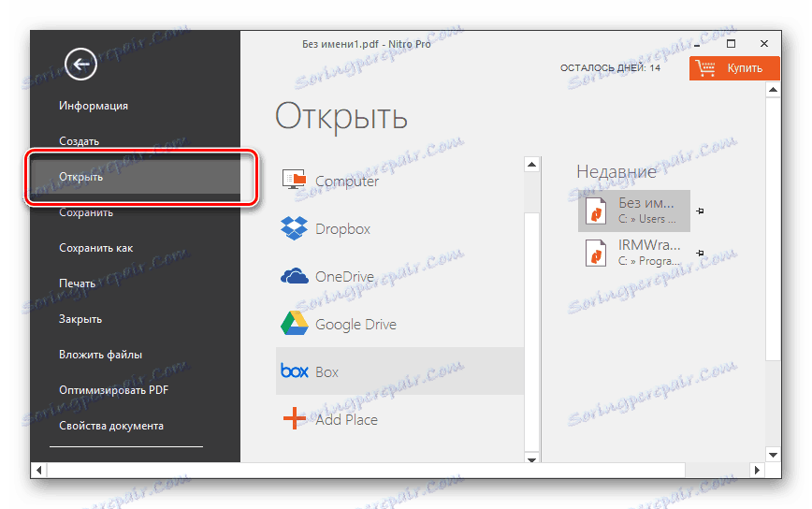Image resolution: width=812 pixels, height=509 pixels.
Task: Choose Сохранить in the sidebar
Action: tap(86, 212)
